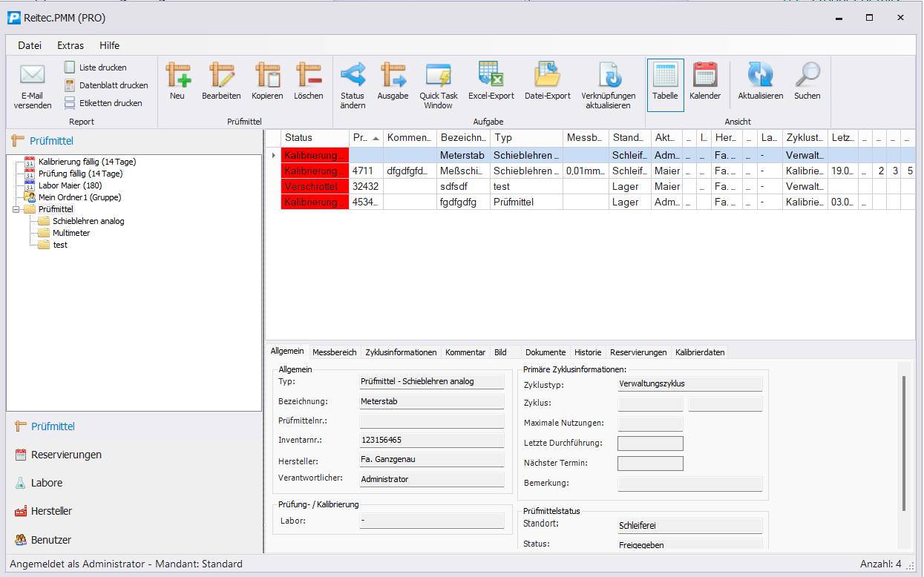Open Status ändern action
924x577 pixels.
click(353, 75)
